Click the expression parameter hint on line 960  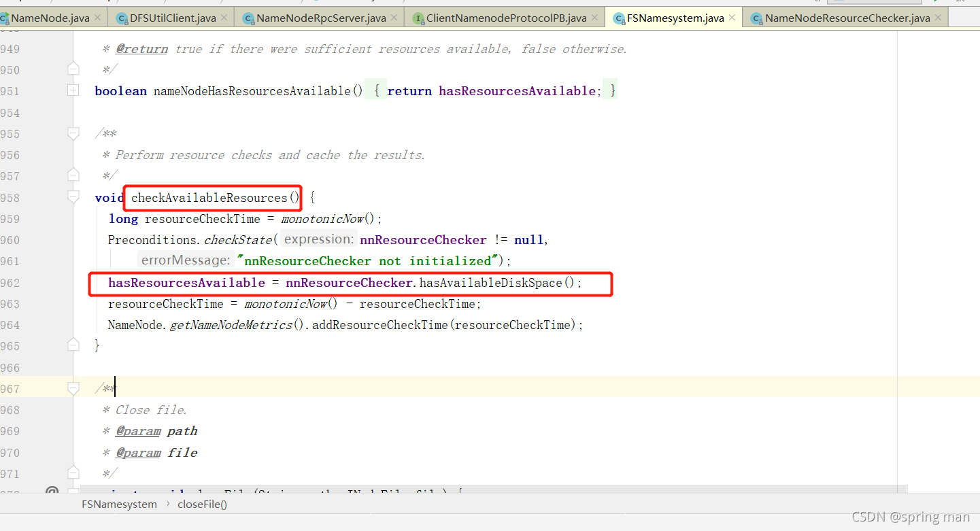click(x=318, y=239)
